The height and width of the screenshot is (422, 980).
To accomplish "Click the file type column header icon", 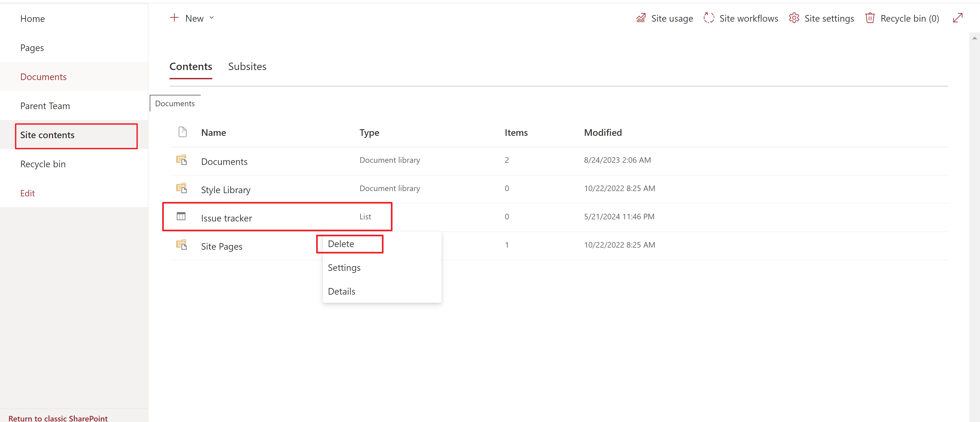I will coord(182,132).
